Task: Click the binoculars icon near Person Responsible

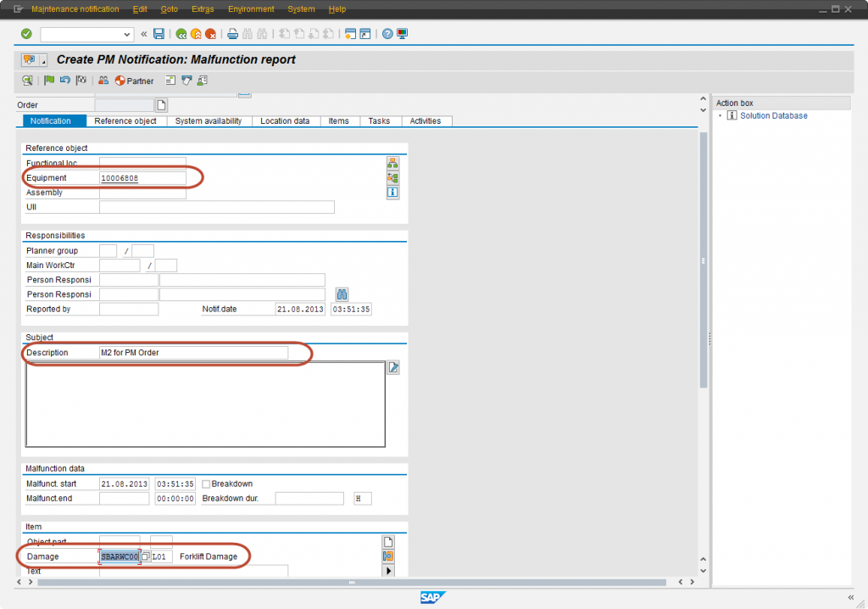Action: click(x=342, y=294)
